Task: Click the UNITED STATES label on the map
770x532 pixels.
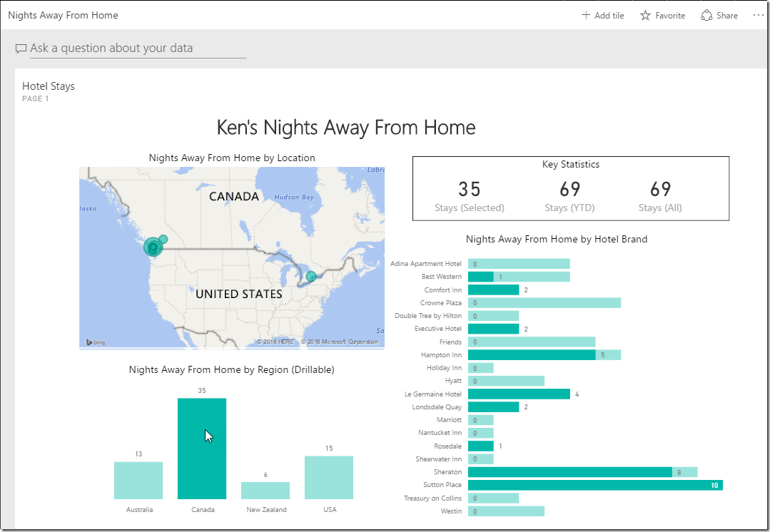Action: coord(238,294)
